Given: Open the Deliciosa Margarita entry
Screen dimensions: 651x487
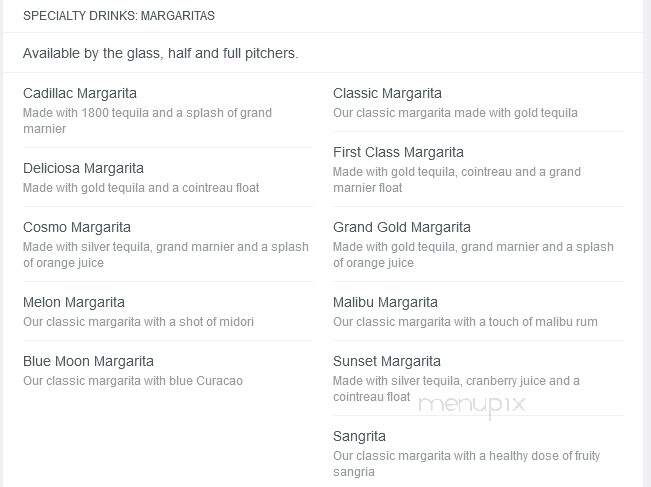Looking at the screenshot, I should [x=83, y=169].
